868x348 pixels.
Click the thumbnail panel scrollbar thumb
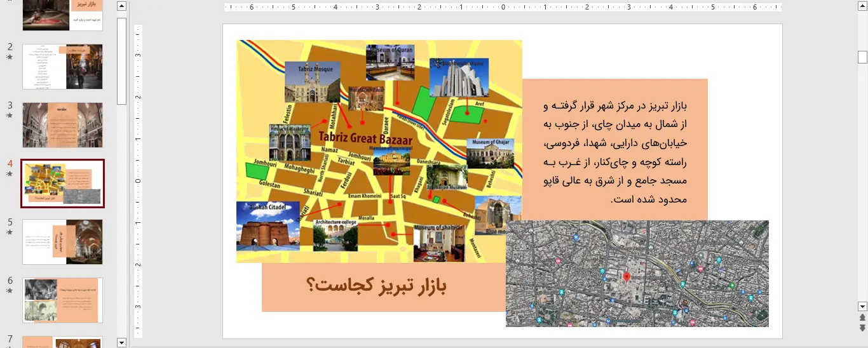pyautogui.click(x=122, y=61)
